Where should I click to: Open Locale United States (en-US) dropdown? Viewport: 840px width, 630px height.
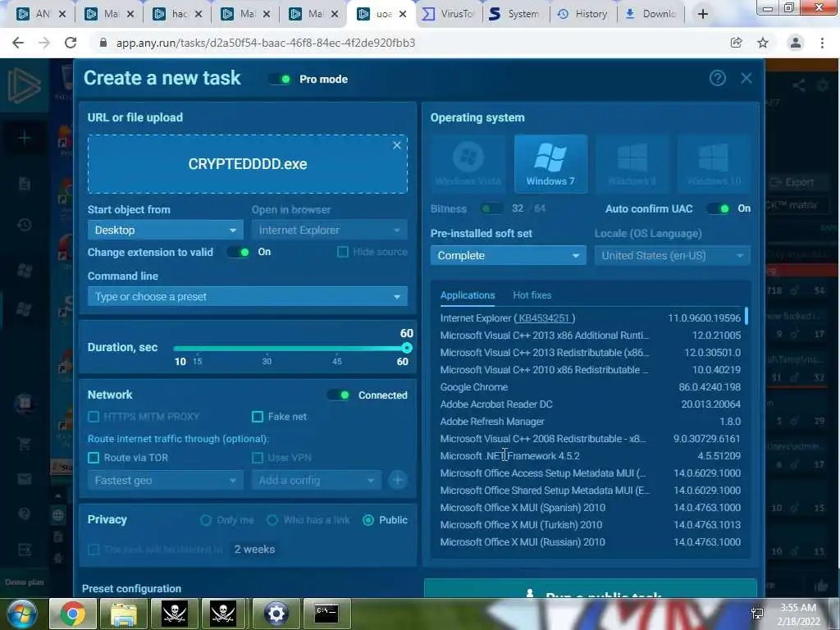(673, 256)
